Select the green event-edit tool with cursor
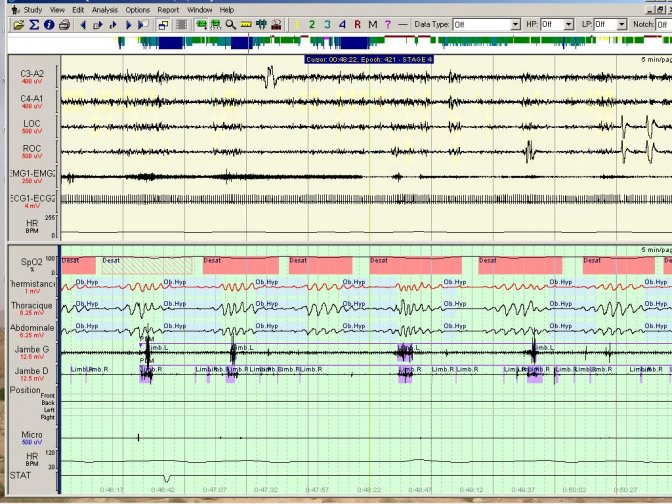This screenshot has width=672, height=504. 215,25
